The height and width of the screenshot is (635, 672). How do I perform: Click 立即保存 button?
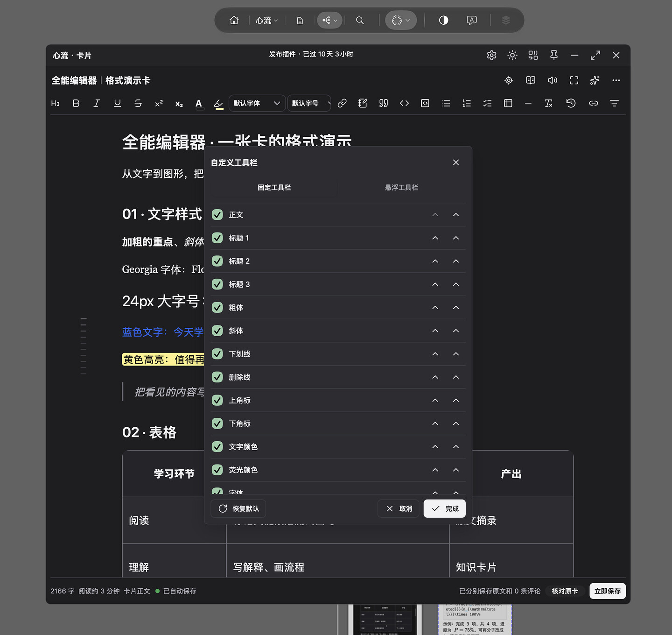click(x=608, y=591)
